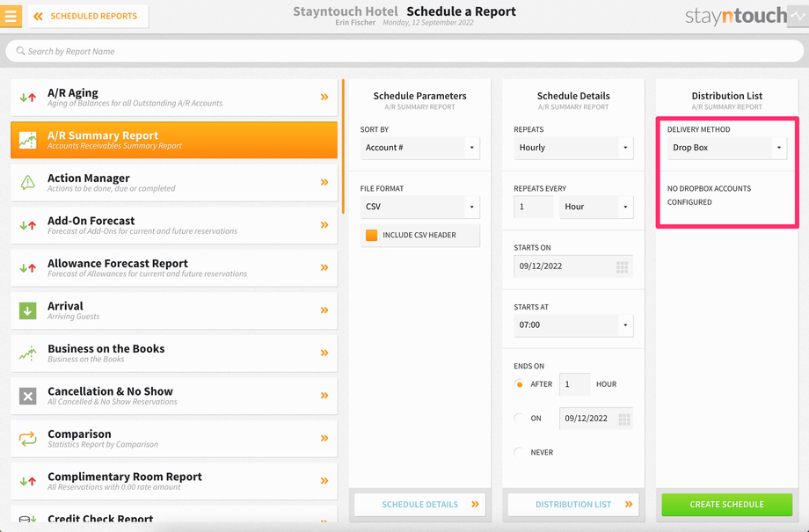809x532 pixels.
Task: Click the double chevron on Business on the Books row
Action: 324,353
